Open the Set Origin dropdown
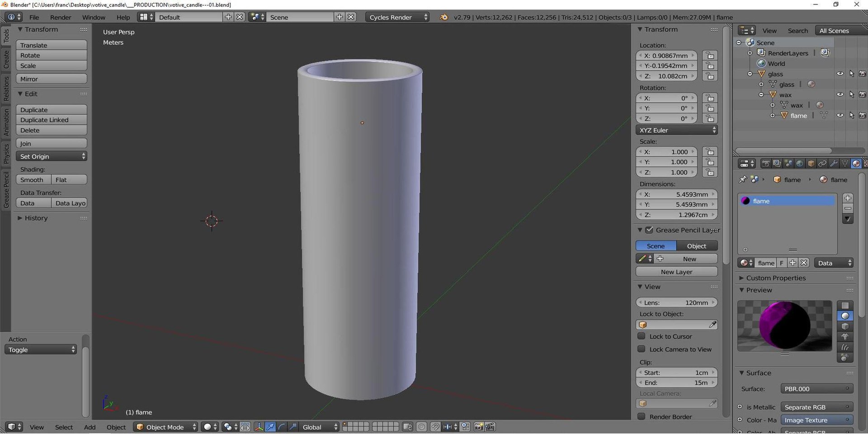 52,156
